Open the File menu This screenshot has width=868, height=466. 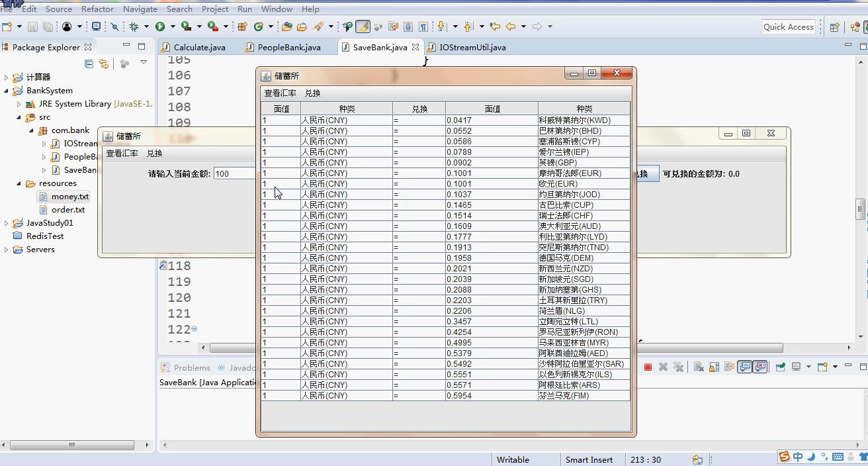pyautogui.click(x=7, y=9)
